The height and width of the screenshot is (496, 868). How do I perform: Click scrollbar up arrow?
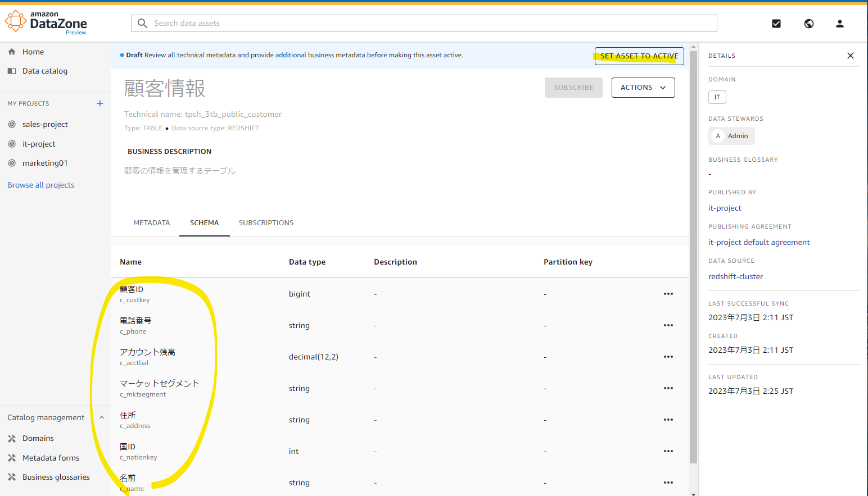[x=693, y=47]
